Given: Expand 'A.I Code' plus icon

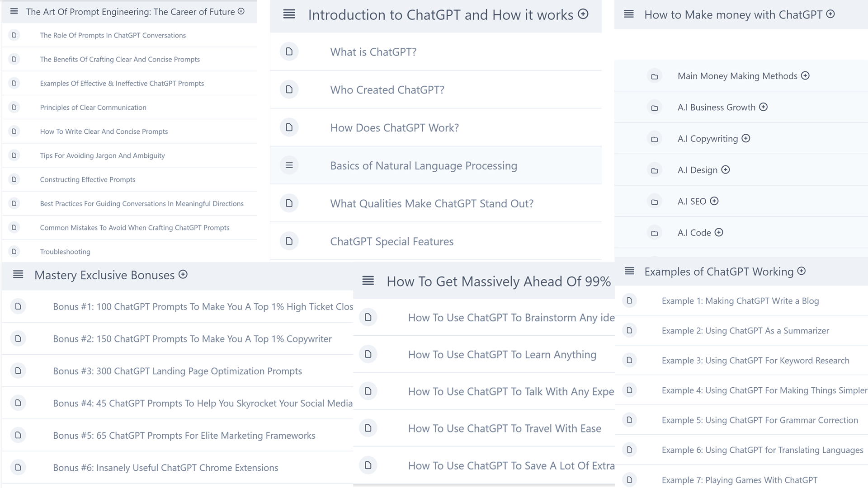Looking at the screenshot, I should point(719,232).
